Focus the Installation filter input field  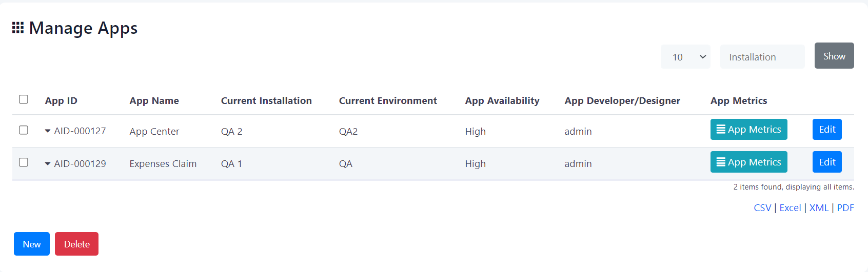pyautogui.click(x=762, y=57)
